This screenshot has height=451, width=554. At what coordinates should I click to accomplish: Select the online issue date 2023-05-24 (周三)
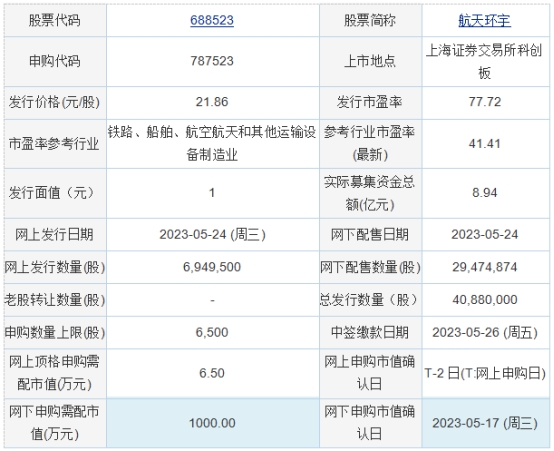pyautogui.click(x=212, y=234)
